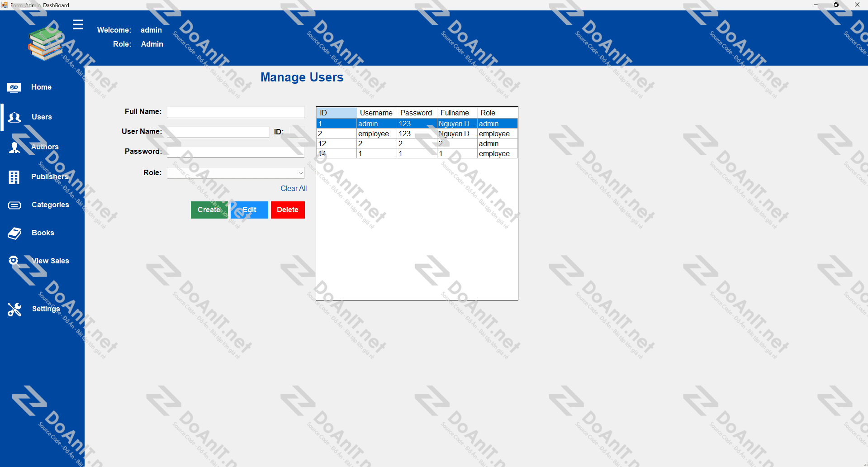
Task: Click the Authors person icon
Action: (14, 147)
